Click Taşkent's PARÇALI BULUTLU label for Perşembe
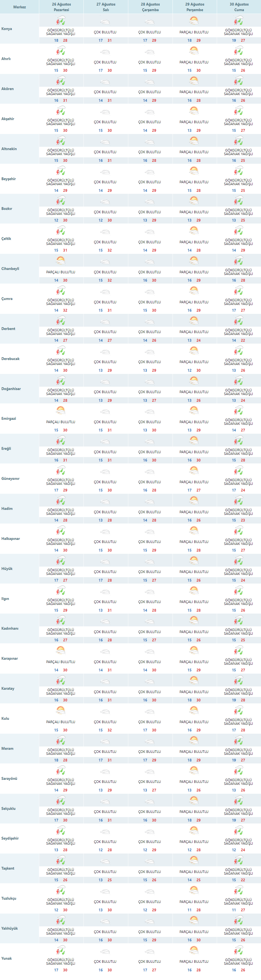Viewport: 261px width, 980px height. [194, 872]
